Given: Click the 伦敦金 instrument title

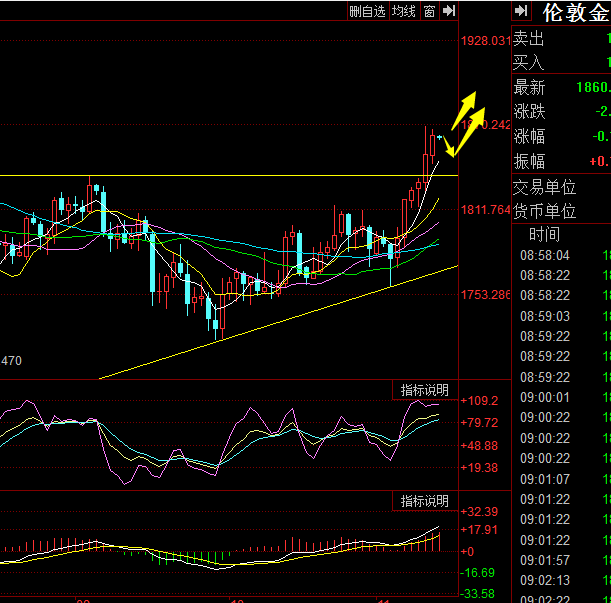Looking at the screenshot, I should pos(574,13).
